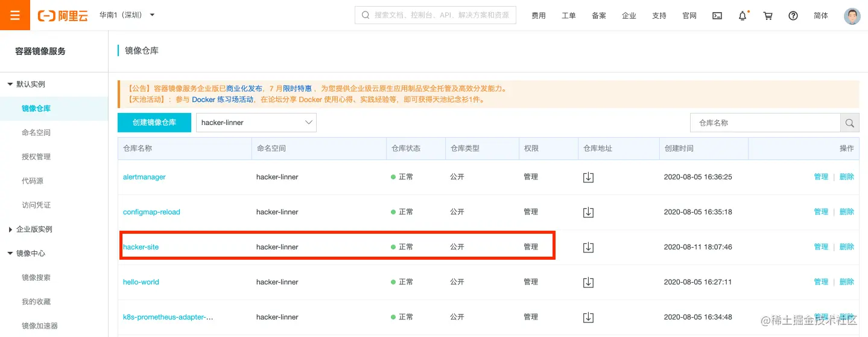The height and width of the screenshot is (337, 868).
Task: Open the hello-world repository link
Action: tap(141, 282)
